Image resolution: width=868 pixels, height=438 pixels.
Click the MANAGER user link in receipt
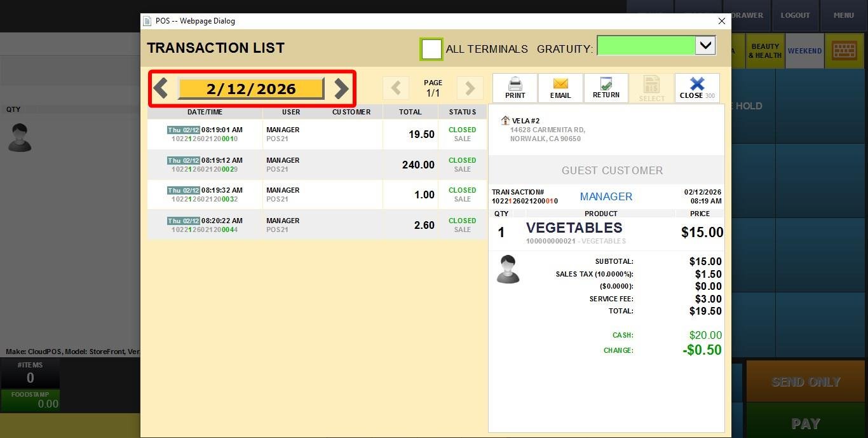click(x=606, y=196)
